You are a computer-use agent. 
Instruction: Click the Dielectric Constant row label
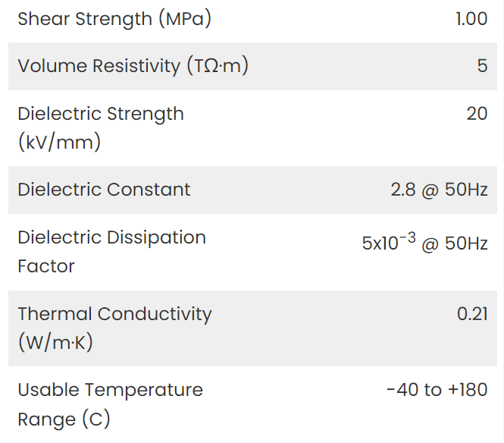(x=104, y=190)
